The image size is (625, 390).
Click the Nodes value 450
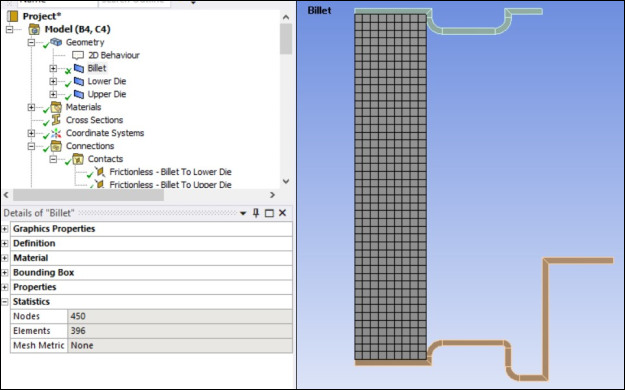click(180, 316)
